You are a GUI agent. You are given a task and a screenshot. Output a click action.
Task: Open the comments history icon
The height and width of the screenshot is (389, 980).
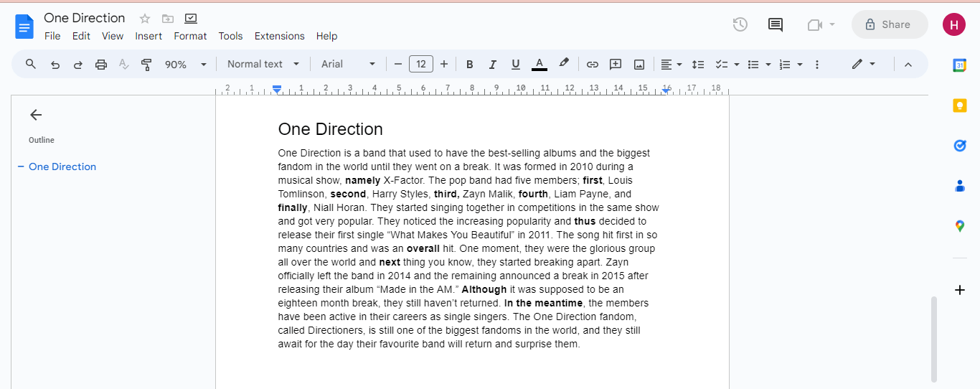pos(776,24)
